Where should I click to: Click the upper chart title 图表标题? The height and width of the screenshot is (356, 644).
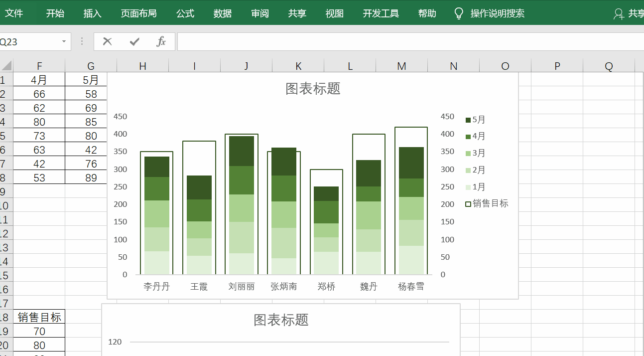click(313, 89)
